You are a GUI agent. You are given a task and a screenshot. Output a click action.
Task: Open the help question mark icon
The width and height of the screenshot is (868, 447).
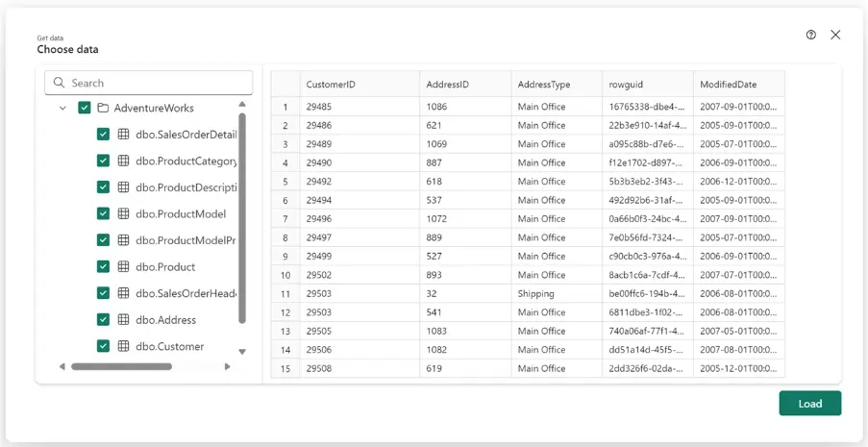811,35
